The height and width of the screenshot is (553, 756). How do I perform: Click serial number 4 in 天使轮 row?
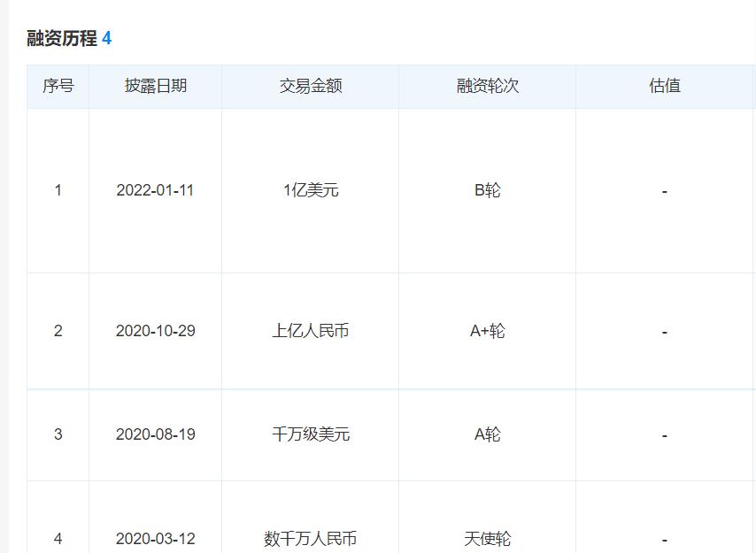(58, 539)
